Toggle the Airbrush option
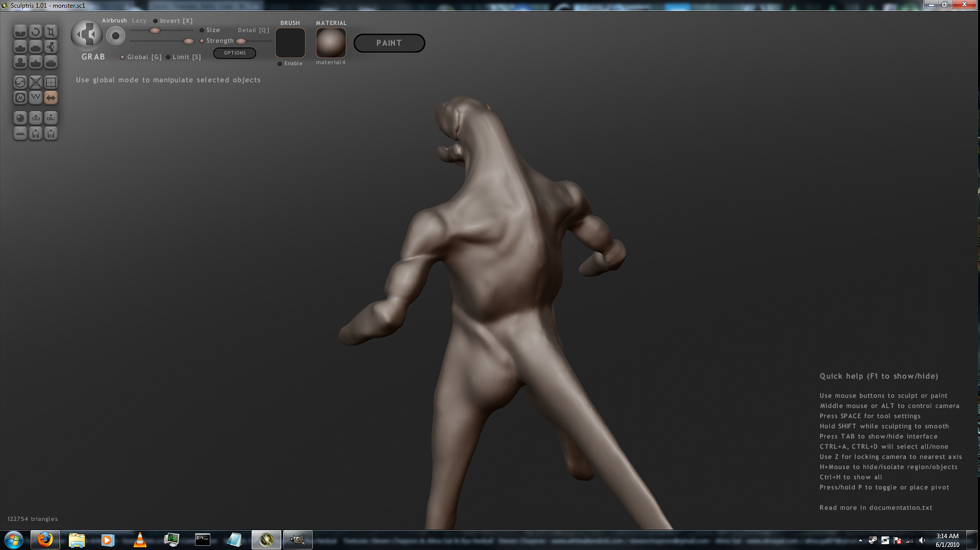This screenshot has width=980, height=550. 114,20
